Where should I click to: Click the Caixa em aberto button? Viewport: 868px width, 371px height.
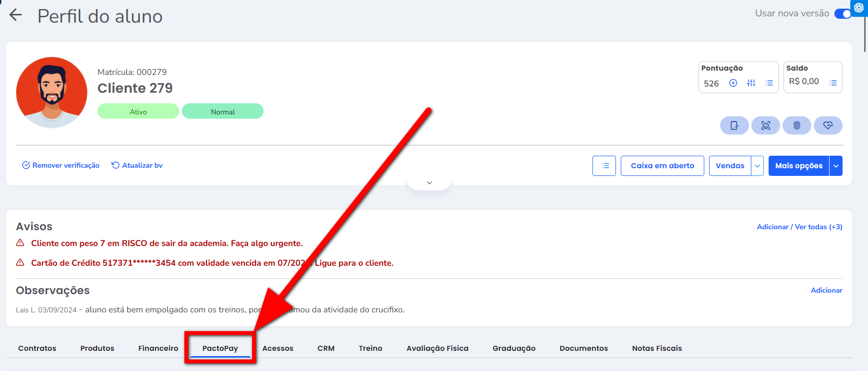[662, 166]
